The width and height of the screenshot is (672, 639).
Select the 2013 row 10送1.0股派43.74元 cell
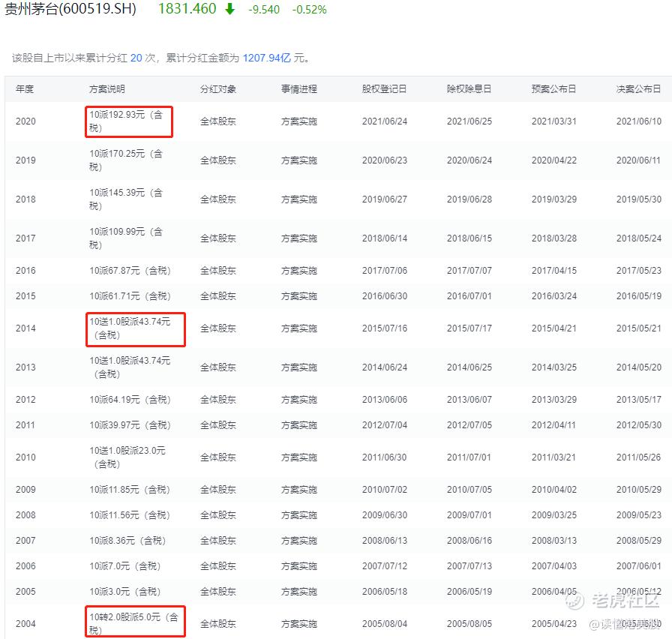coord(130,367)
